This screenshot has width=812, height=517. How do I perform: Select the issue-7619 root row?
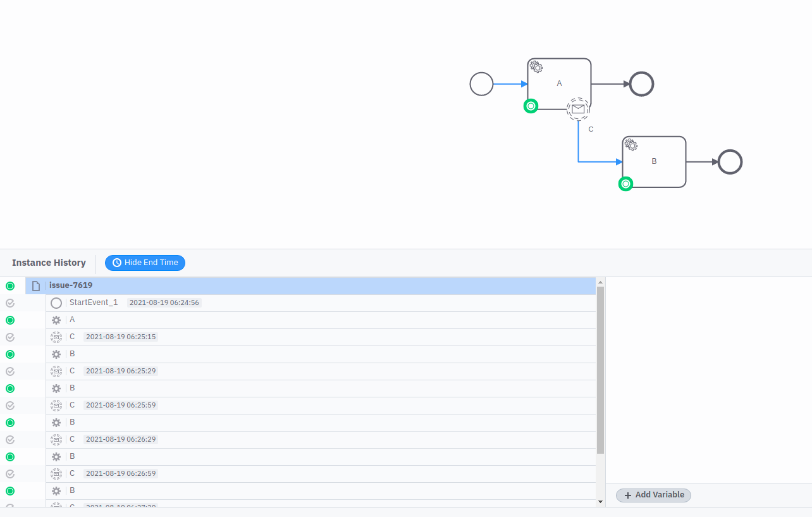[x=311, y=286]
